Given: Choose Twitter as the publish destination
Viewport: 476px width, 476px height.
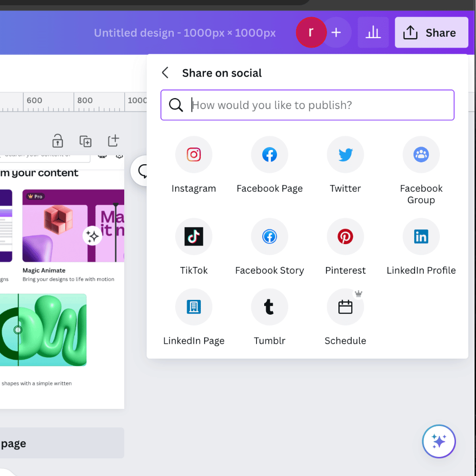Looking at the screenshot, I should click(345, 155).
